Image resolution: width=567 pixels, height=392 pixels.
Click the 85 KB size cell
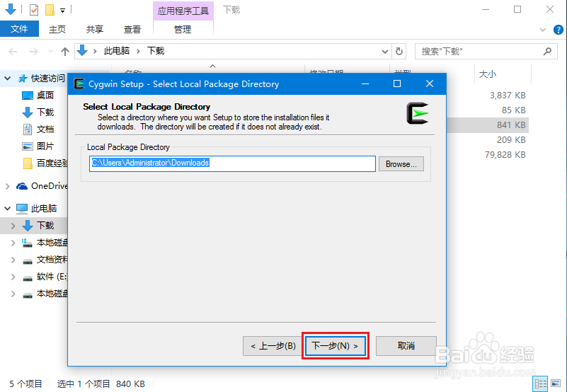(513, 110)
